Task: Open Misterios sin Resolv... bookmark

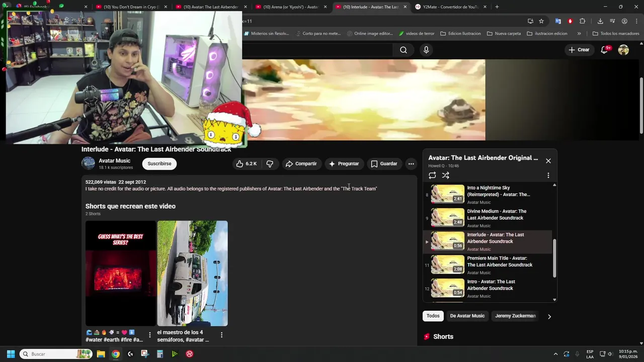Action: 266,34
